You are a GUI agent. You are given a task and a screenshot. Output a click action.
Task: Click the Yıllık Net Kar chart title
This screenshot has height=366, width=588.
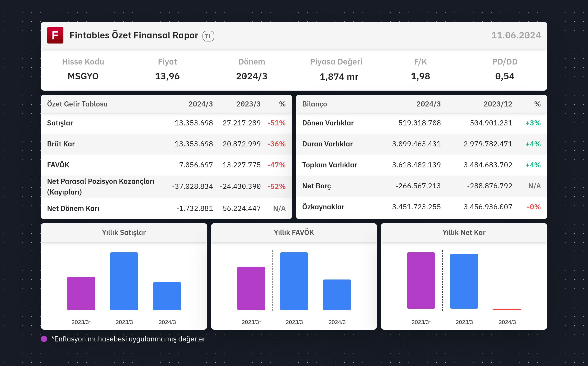(x=464, y=233)
